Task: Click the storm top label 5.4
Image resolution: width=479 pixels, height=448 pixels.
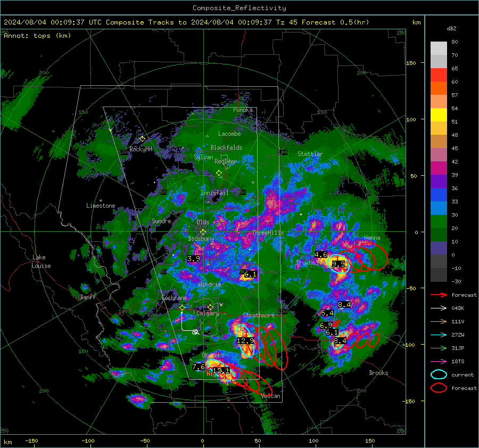Action: pos(327,313)
